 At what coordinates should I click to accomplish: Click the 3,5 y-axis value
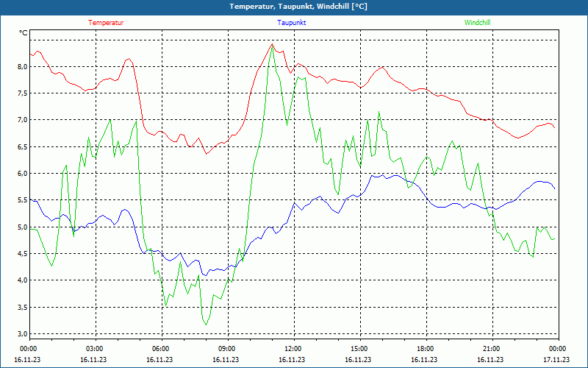click(23, 308)
